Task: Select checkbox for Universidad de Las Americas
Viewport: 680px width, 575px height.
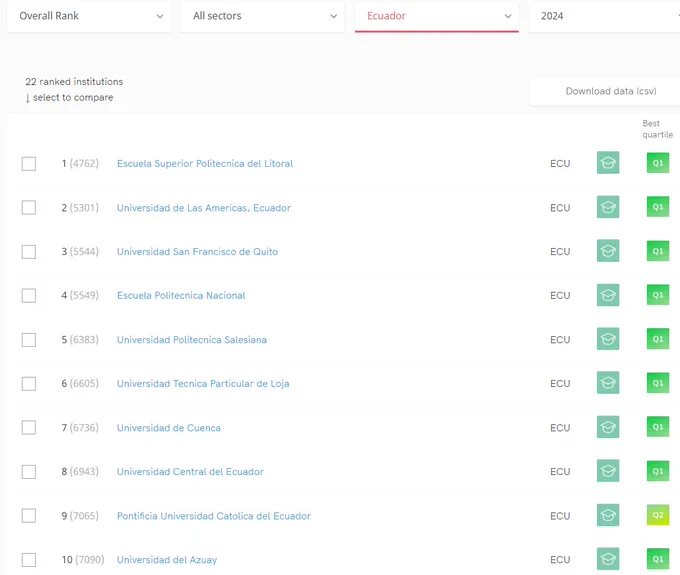Action: click(29, 208)
